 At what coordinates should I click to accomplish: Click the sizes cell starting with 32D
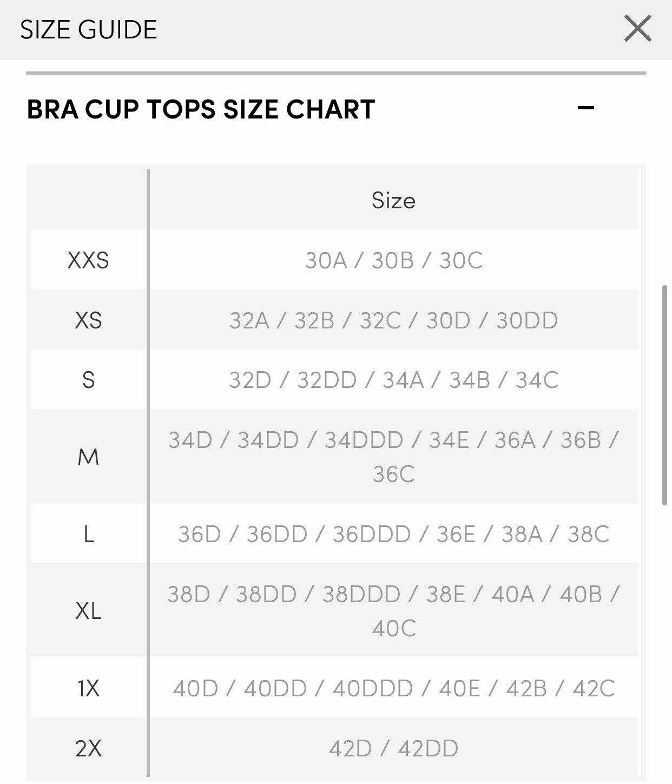click(x=393, y=380)
